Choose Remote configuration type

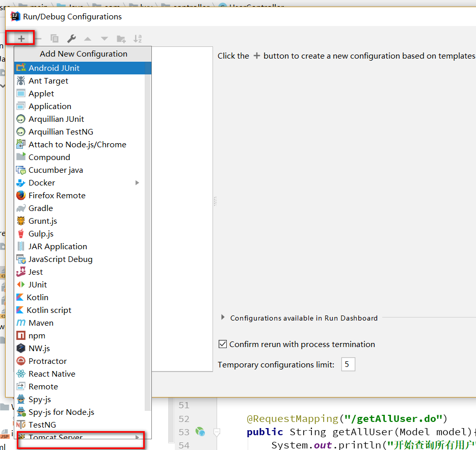[x=83, y=386]
